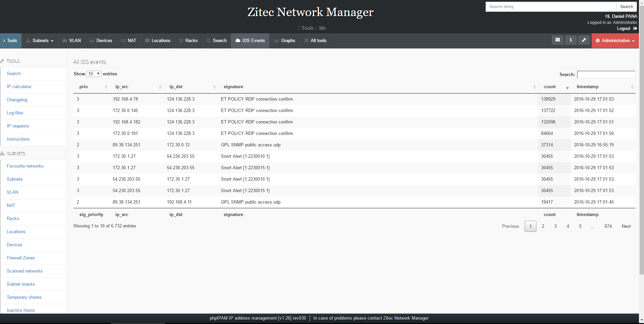Sort table by timestamp column arrows

(632, 87)
